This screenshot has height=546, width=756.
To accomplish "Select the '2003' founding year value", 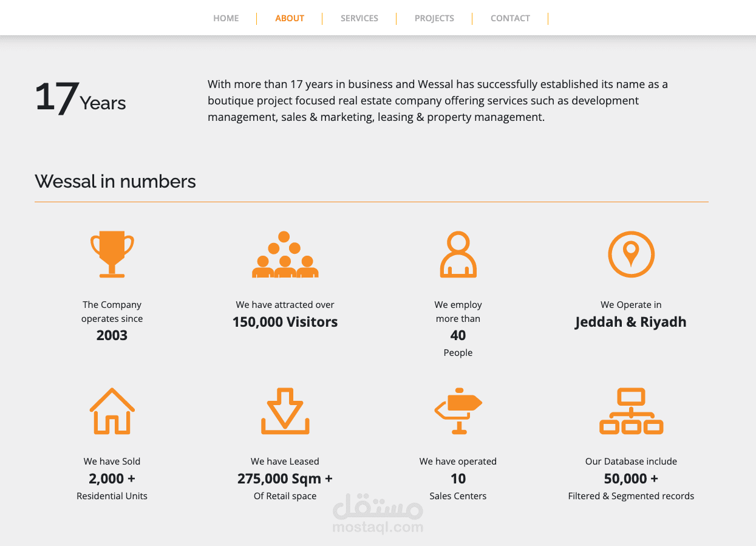I will tap(112, 335).
